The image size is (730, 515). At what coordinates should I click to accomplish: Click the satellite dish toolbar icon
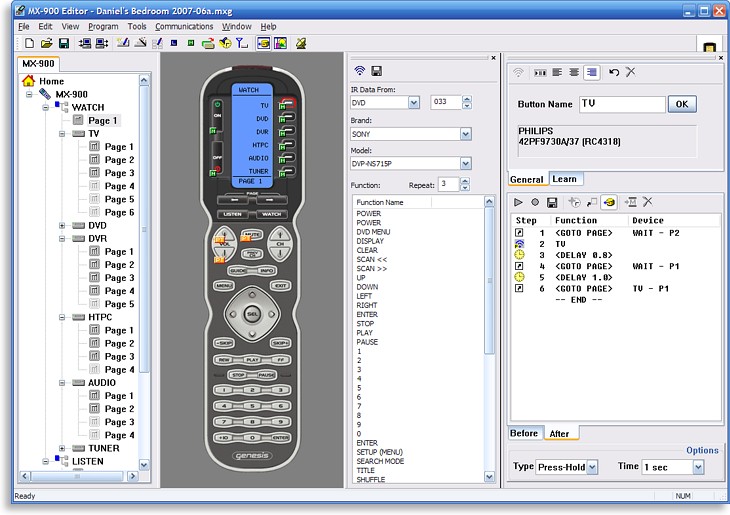click(x=301, y=43)
